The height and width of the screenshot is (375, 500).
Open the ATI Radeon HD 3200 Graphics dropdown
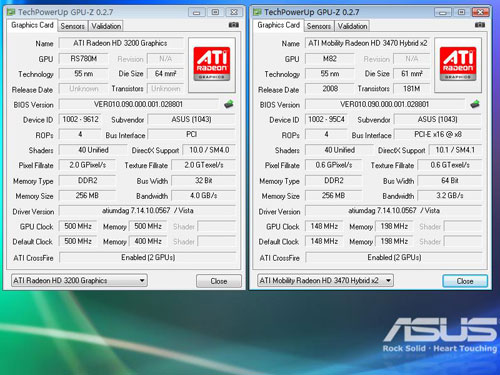point(79,280)
